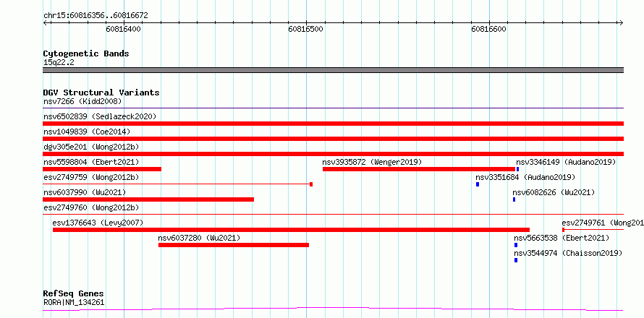
Task: Click the right arrow of the ruler
Action: pos(622,22)
